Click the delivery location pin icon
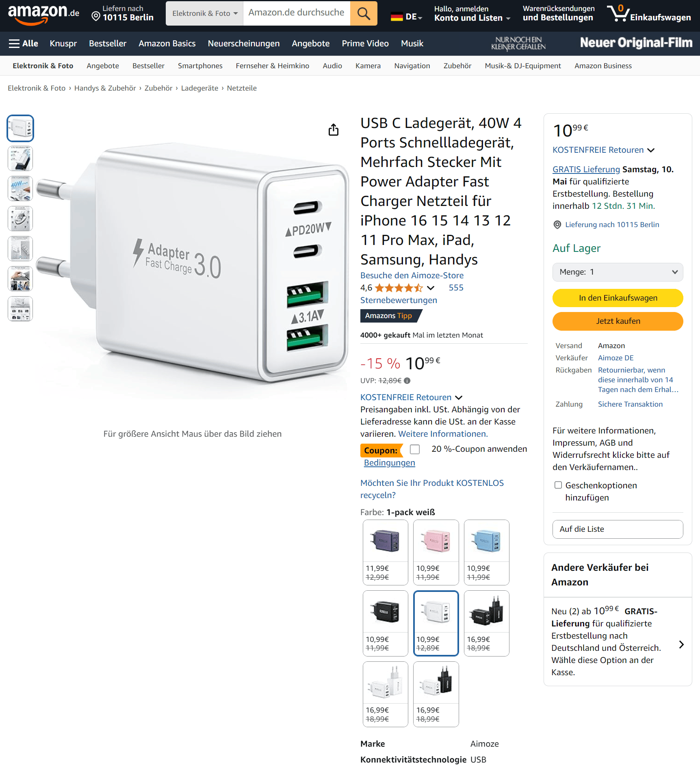 (x=96, y=16)
